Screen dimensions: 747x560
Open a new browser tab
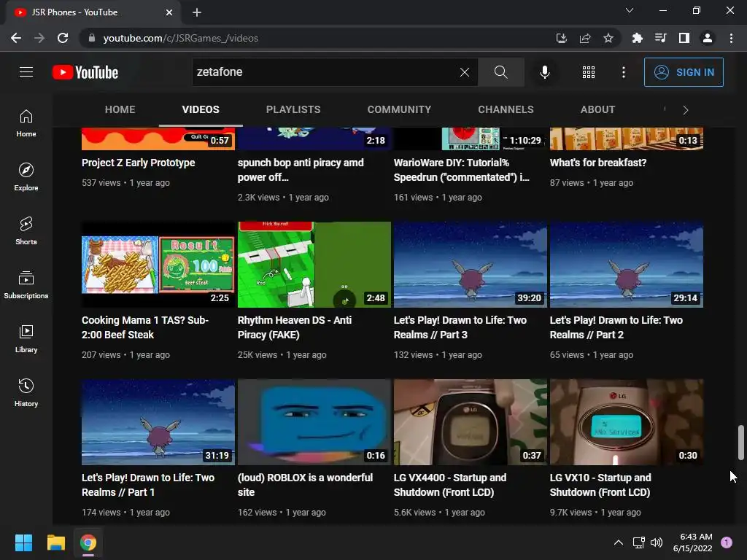(197, 12)
